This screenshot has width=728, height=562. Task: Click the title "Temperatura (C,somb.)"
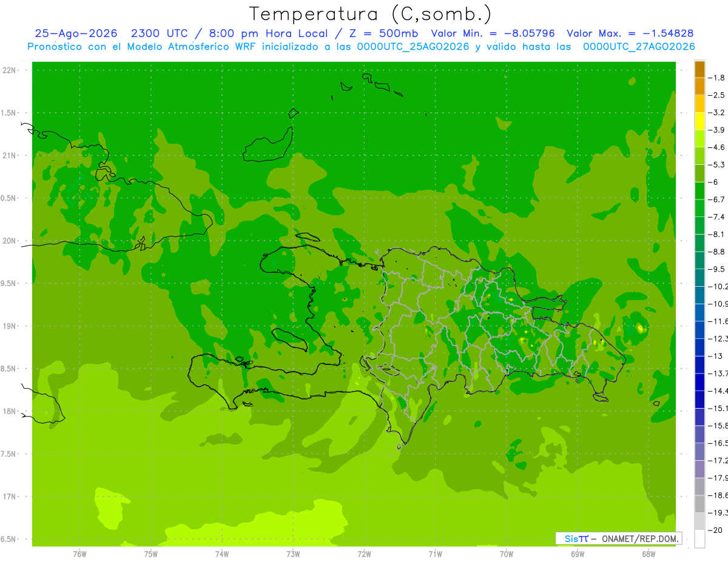tap(371, 14)
